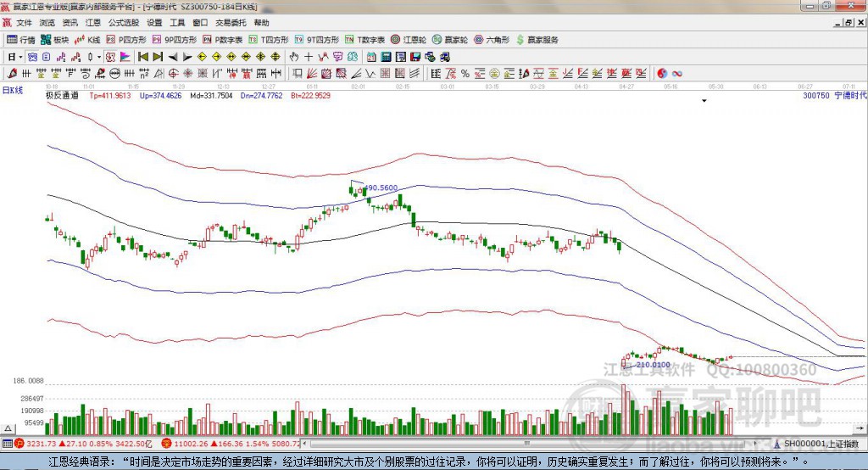Select the black angle line tool
The width and height of the screenshot is (868, 470).
[356, 73]
